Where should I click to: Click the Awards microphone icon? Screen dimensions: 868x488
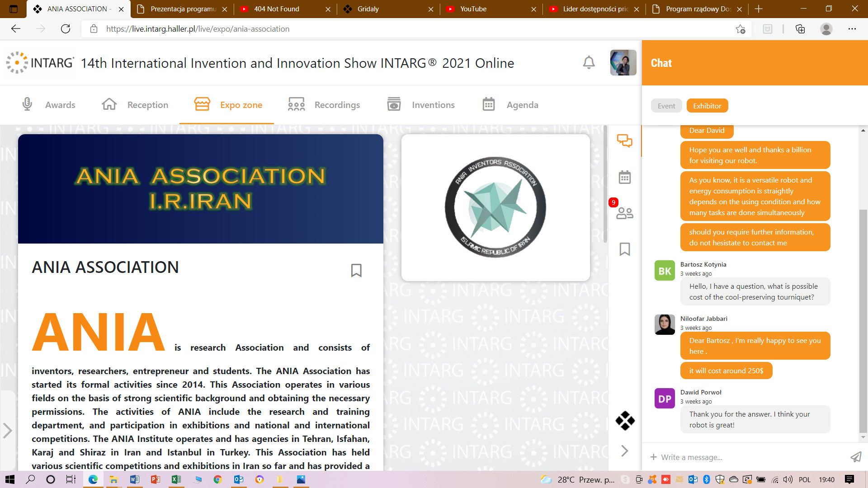(27, 104)
